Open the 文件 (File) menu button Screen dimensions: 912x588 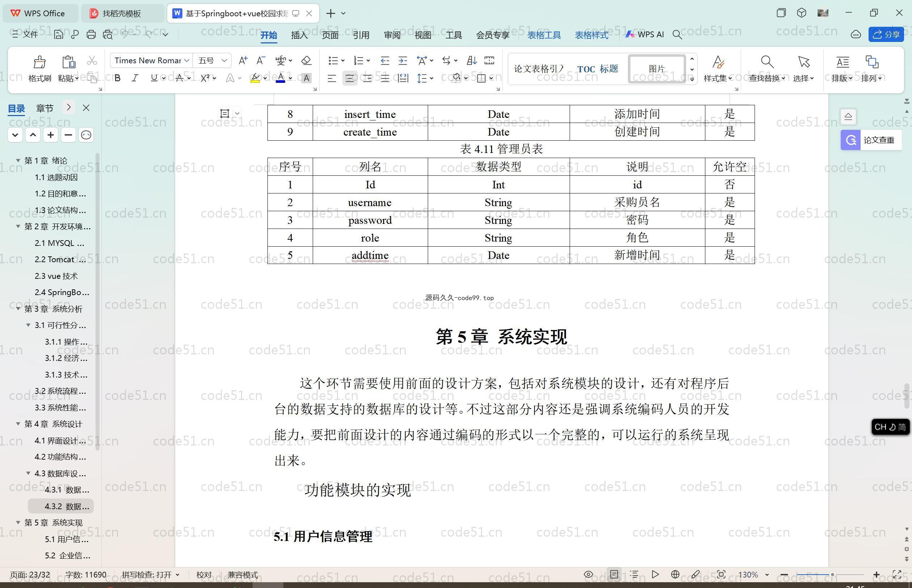[x=25, y=34]
